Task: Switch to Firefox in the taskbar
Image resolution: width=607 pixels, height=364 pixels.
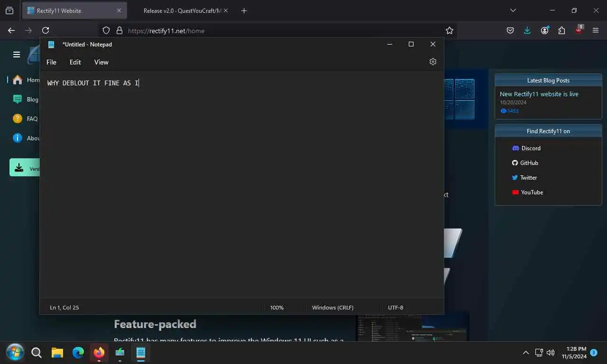Action: (99, 352)
